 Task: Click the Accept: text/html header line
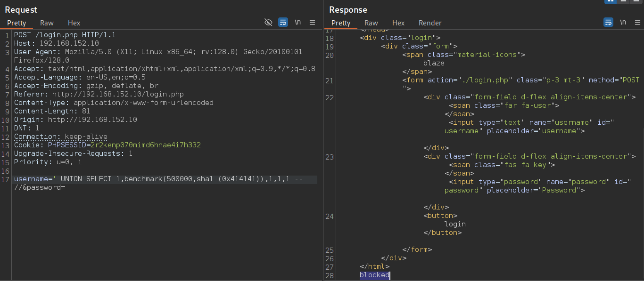[x=165, y=69]
